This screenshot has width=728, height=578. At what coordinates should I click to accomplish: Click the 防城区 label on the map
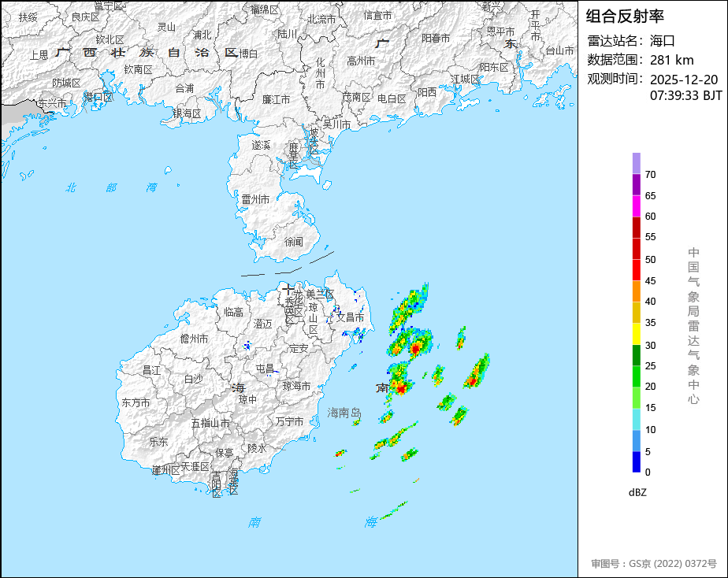(66, 83)
